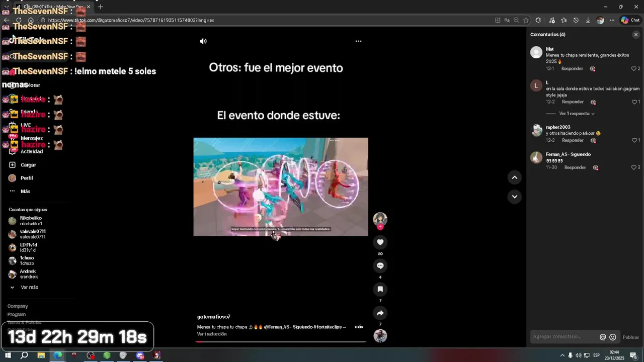
Task: Share the video using the arrow icon
Action: [380, 313]
